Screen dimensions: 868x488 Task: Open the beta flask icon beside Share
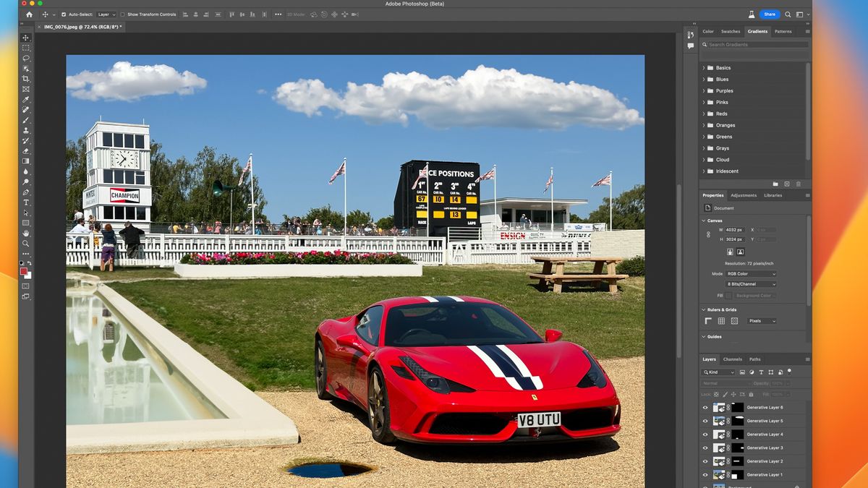pos(752,14)
